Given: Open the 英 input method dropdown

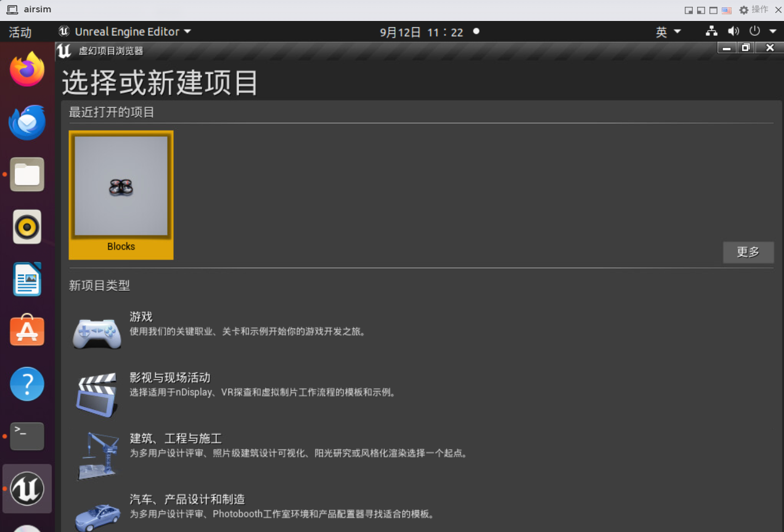Looking at the screenshot, I should pos(668,32).
